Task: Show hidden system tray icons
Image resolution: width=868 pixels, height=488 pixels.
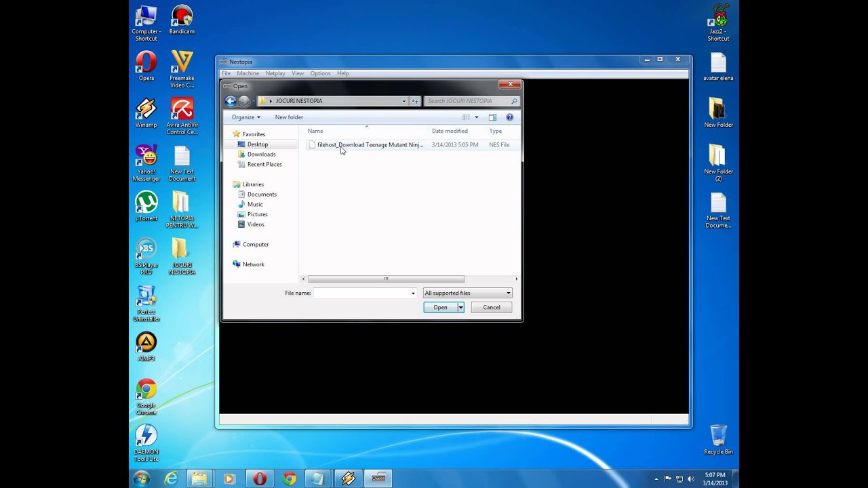Action: pos(656,479)
